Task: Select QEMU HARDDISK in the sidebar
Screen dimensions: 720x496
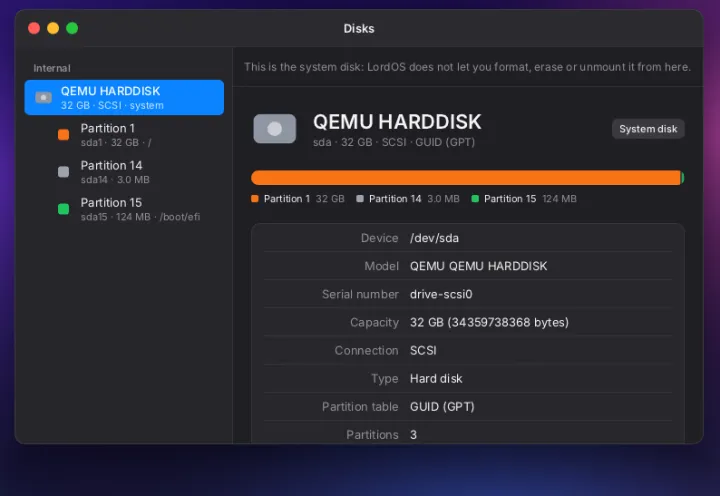Action: [x=124, y=97]
